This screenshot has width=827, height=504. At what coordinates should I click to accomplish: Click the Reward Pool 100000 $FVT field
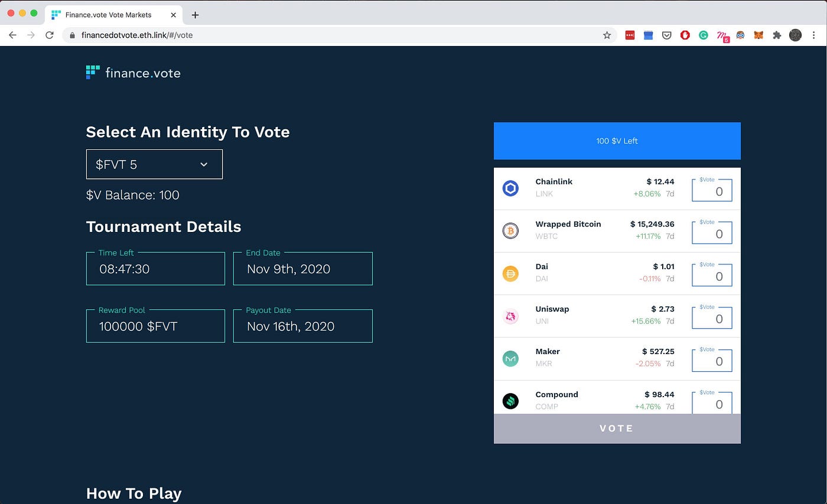point(155,326)
